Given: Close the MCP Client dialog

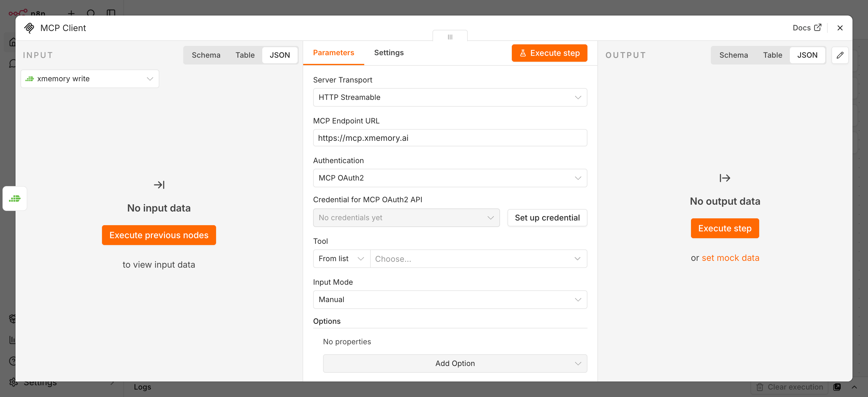Looking at the screenshot, I should pos(840,28).
